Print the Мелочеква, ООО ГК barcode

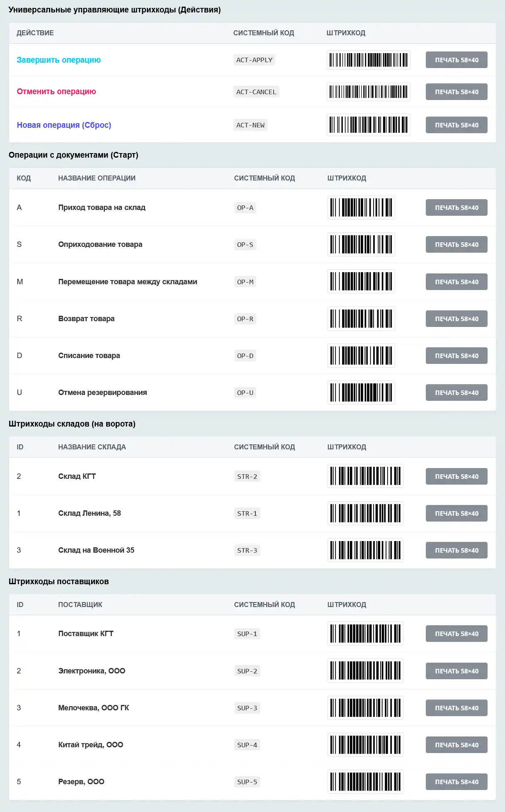pyautogui.click(x=456, y=708)
